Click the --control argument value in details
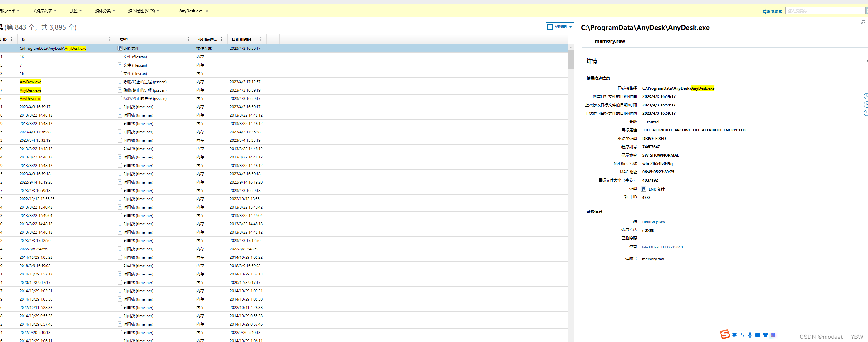This screenshot has width=868, height=342. pos(651,122)
